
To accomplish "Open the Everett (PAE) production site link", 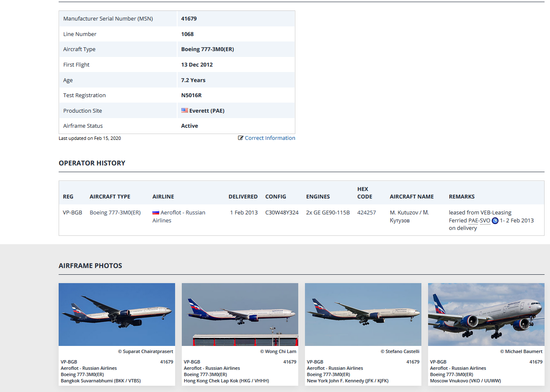I will point(207,111).
